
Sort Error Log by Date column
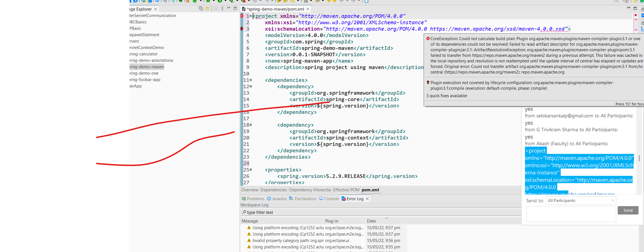click(x=386, y=221)
